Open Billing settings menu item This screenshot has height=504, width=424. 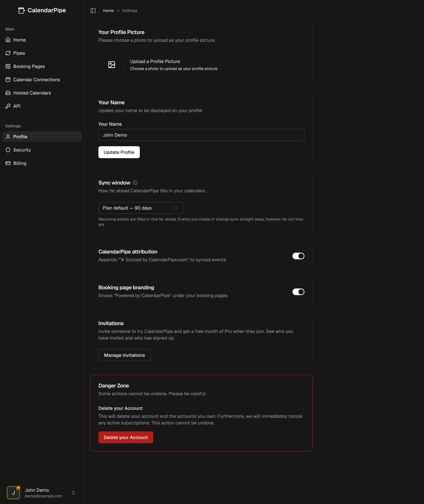click(x=42, y=163)
